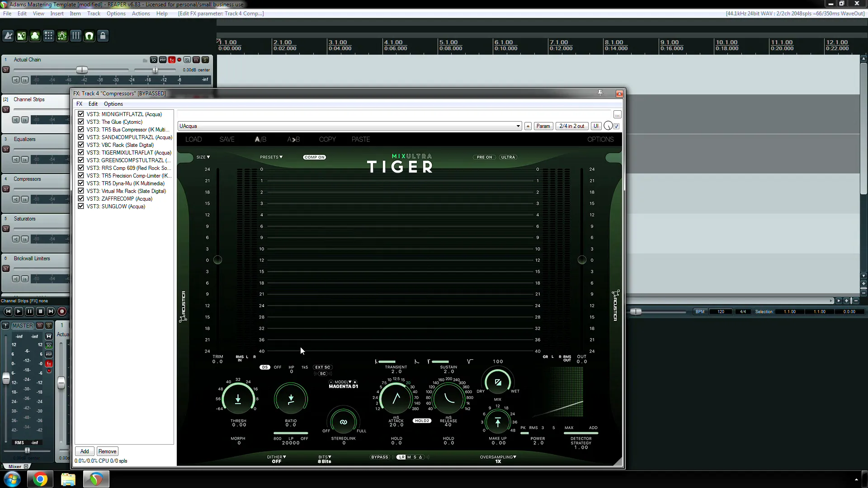The image size is (868, 488).
Task: Click the 2/4 in 2 out routing button
Action: point(572,126)
